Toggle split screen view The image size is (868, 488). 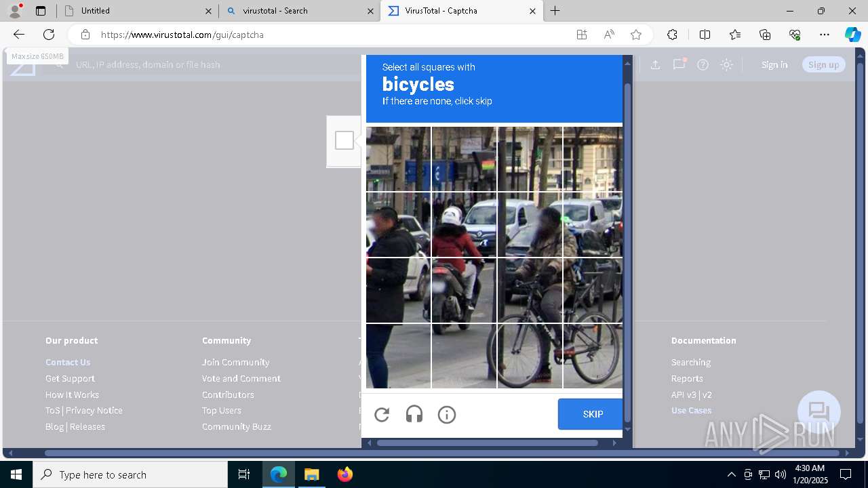[x=705, y=35]
